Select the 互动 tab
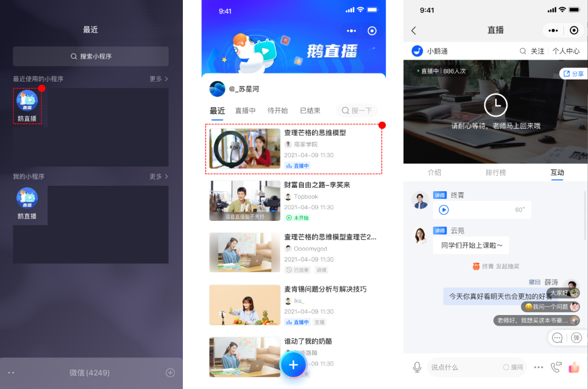Screen dimensions: 588x389 coord(557,173)
